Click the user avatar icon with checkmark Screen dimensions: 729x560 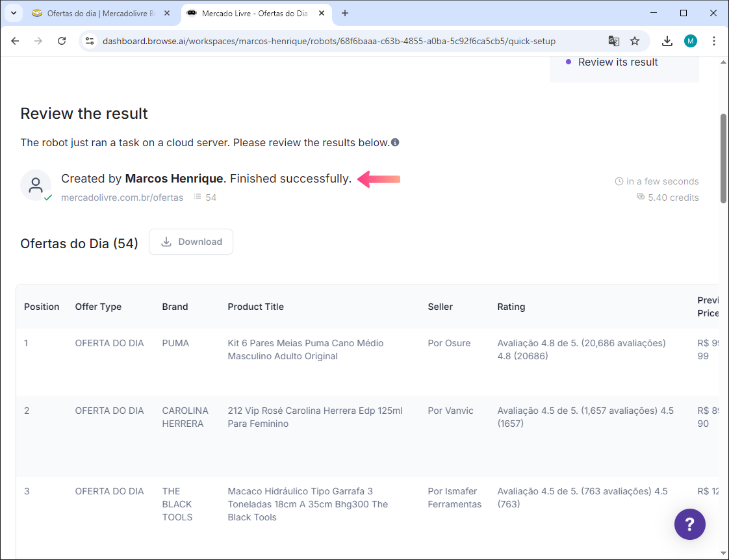click(x=36, y=185)
